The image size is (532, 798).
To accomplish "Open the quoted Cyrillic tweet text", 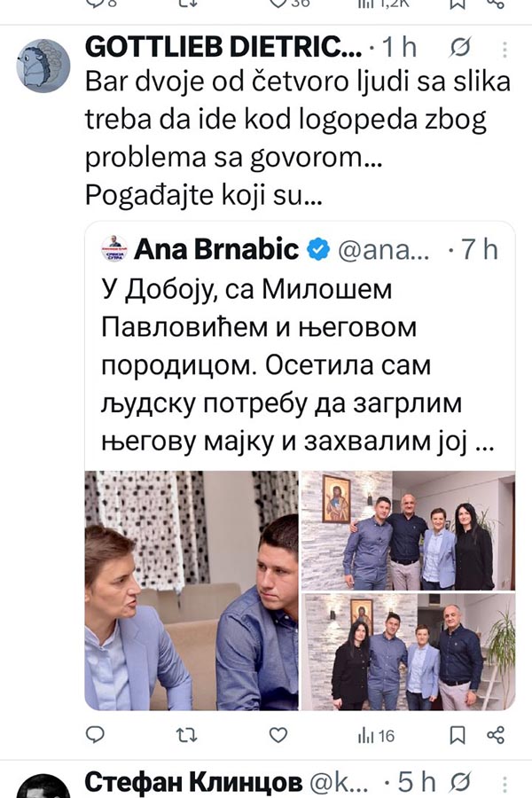I will (x=298, y=365).
